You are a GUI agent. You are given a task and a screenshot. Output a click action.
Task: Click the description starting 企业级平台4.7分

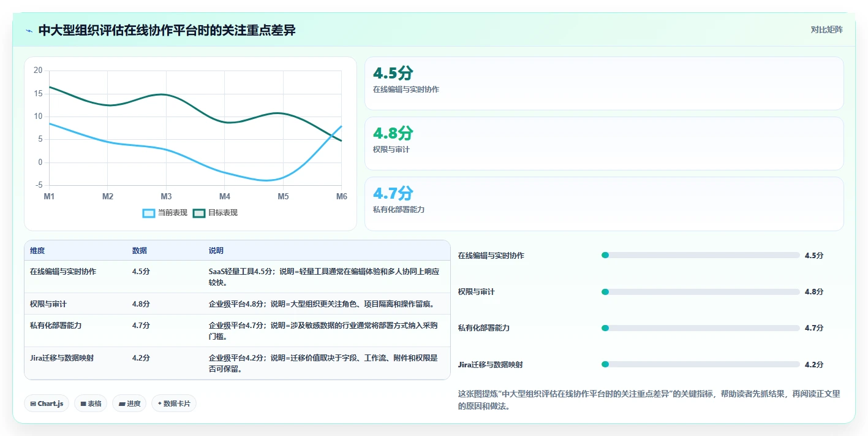point(324,331)
